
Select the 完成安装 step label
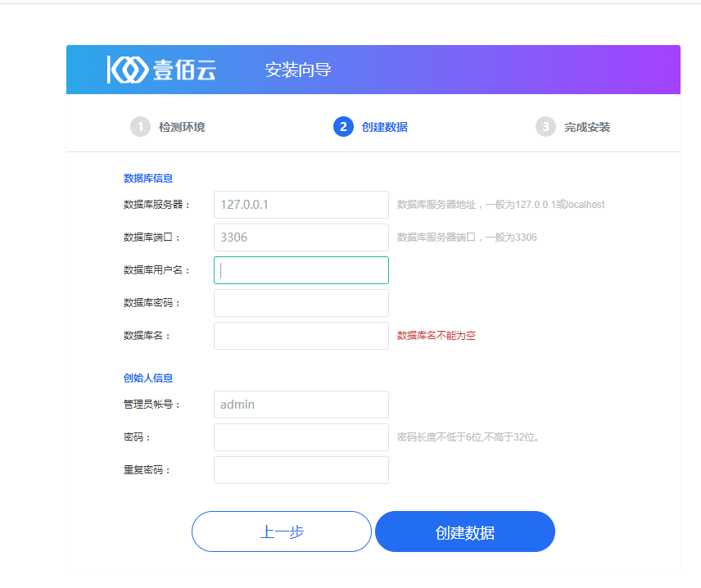pyautogui.click(x=587, y=128)
